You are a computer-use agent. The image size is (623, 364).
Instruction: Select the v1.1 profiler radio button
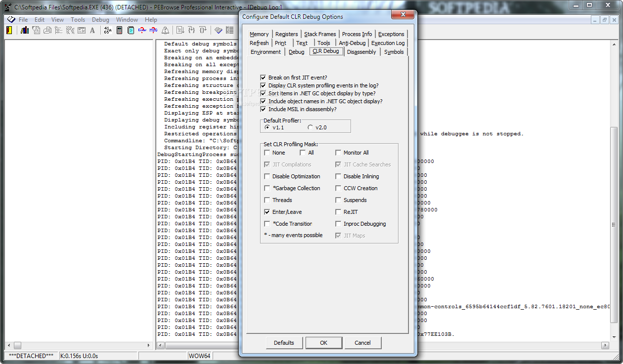(267, 127)
